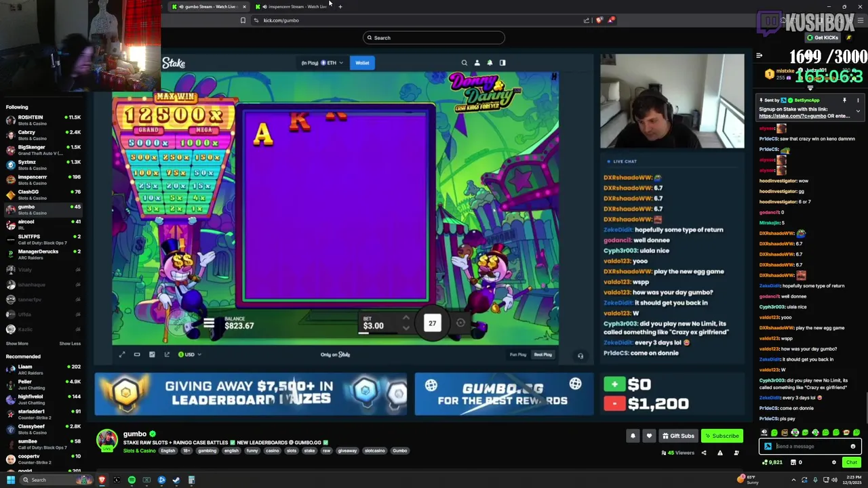Open the emoji picker in chat box
The height and width of the screenshot is (488, 868).
pyautogui.click(x=853, y=447)
